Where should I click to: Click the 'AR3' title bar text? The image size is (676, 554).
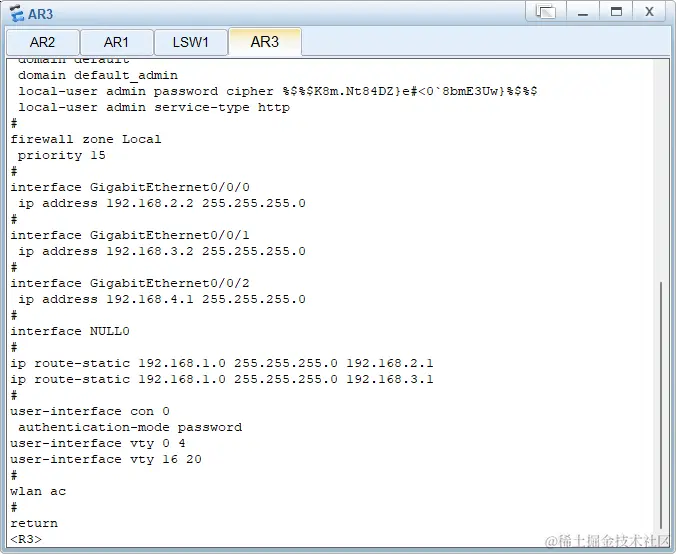[40, 13]
